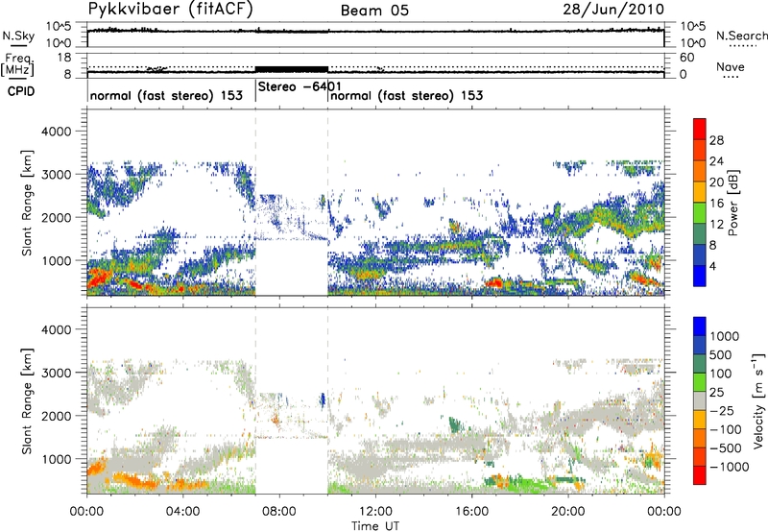
Task: Click the '60' Nave axis tick
Action: click(687, 58)
